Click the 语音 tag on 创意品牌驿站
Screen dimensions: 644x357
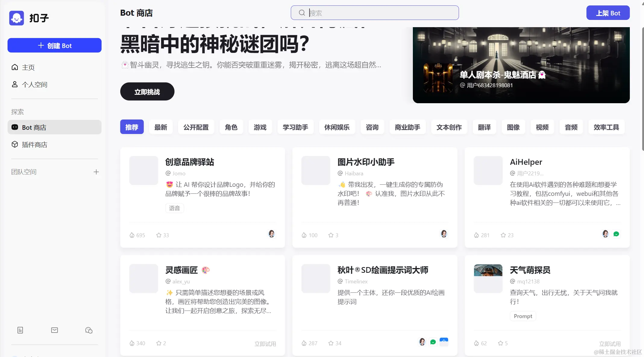click(x=174, y=208)
